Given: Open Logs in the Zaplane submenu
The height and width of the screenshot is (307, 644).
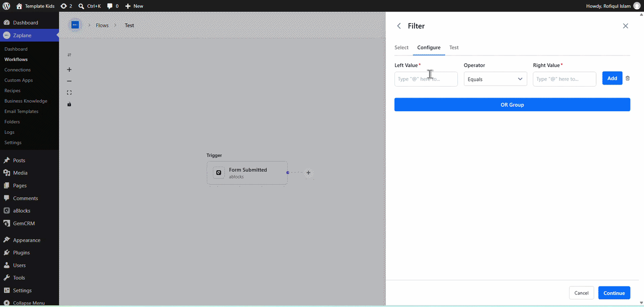Looking at the screenshot, I should [10, 132].
